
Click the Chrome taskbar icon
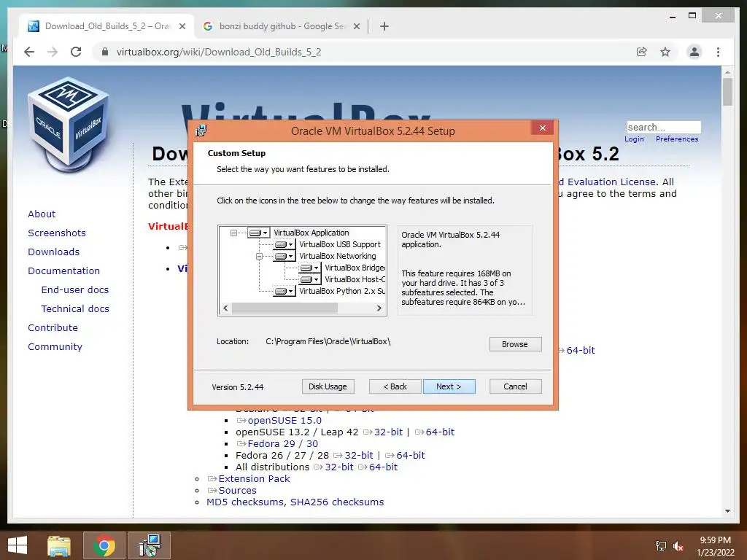pyautogui.click(x=104, y=545)
